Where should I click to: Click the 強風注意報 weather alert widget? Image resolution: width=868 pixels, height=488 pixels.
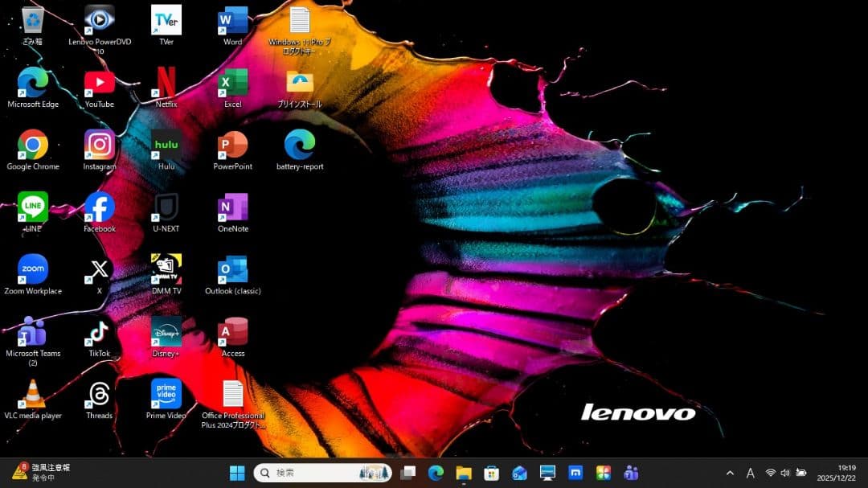pos(36,473)
